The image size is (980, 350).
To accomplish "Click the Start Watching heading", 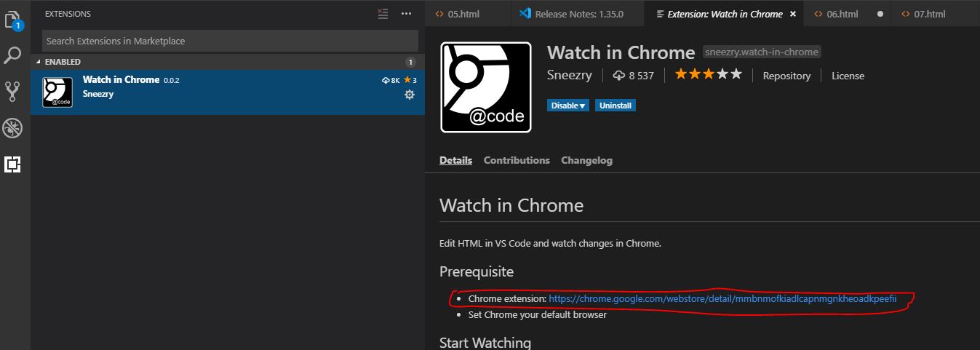I will [485, 342].
